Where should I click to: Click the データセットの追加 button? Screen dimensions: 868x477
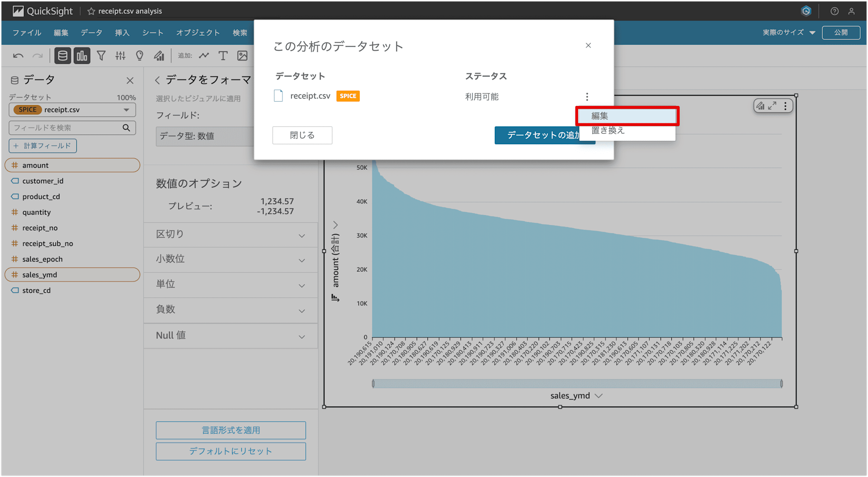point(537,135)
